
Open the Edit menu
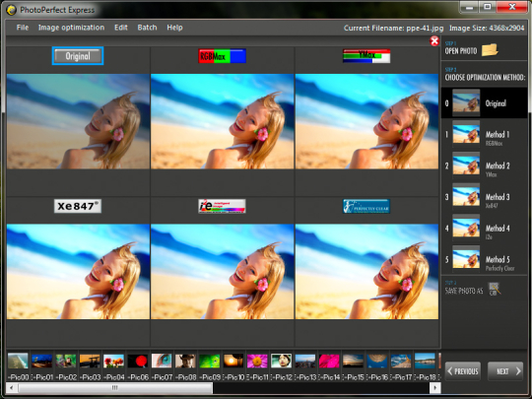click(x=121, y=28)
